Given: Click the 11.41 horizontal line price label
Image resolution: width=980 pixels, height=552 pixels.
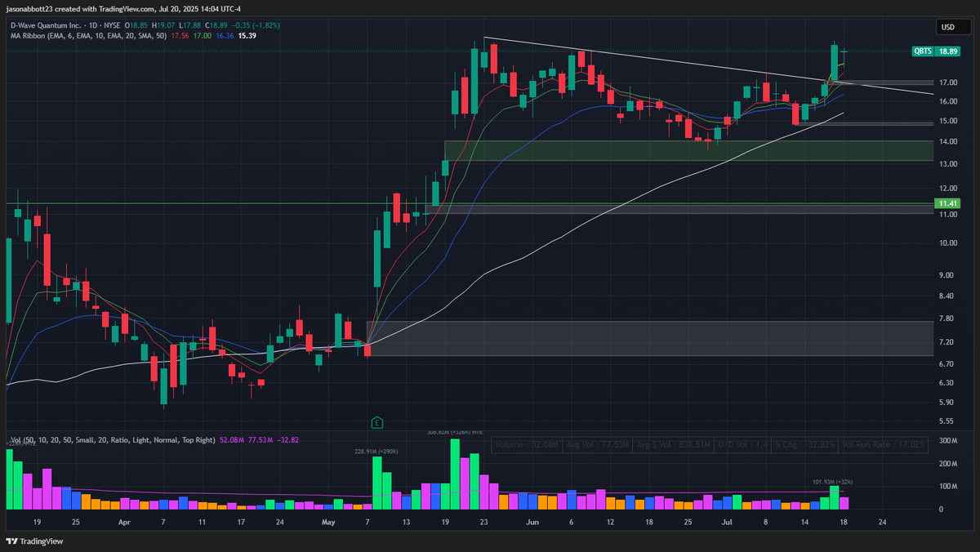Looking at the screenshot, I should pos(947,203).
